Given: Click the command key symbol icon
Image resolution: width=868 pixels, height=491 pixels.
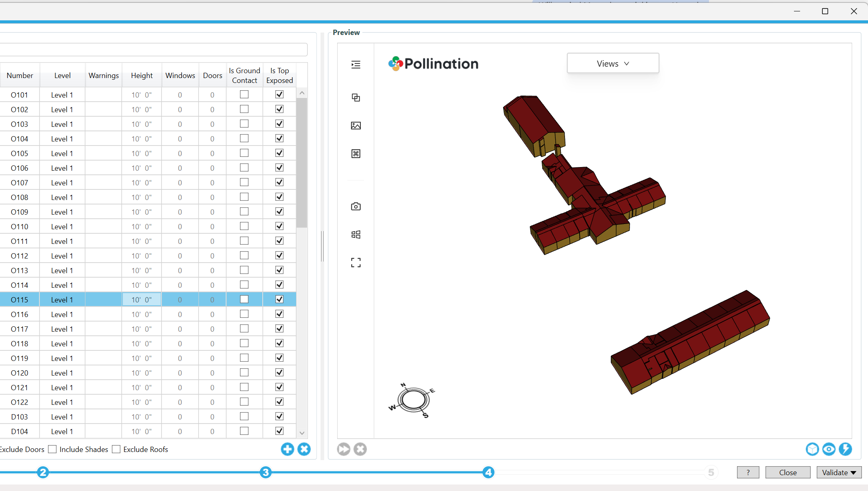Looking at the screenshot, I should point(355,154).
